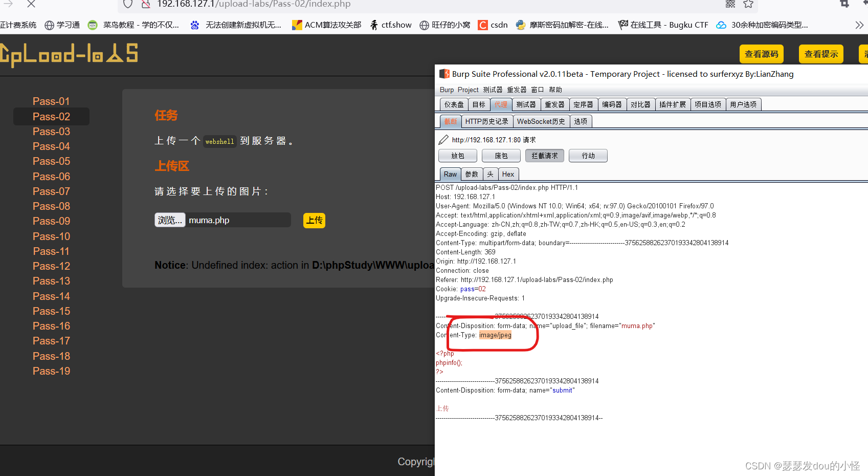Switch to the 目标 tab

[479, 104]
